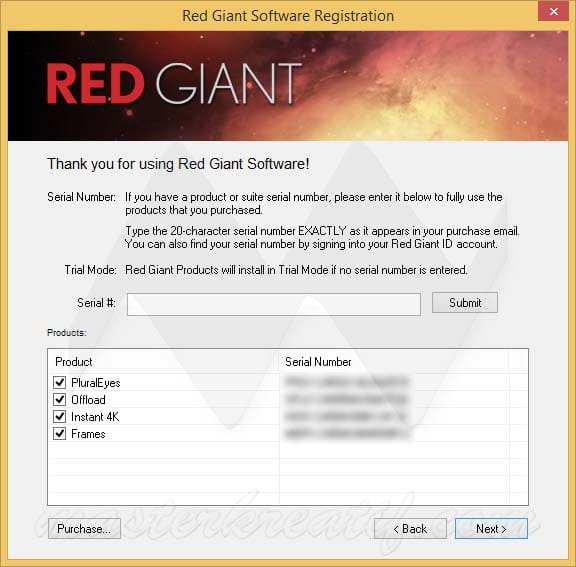Close the Red Giant registration window
Viewport: 576px width, 567px height.
point(554,12)
